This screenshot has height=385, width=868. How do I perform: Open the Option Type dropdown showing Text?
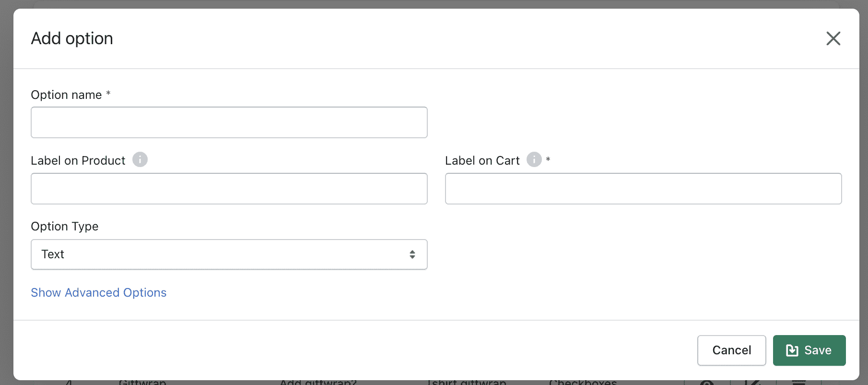pos(229,254)
